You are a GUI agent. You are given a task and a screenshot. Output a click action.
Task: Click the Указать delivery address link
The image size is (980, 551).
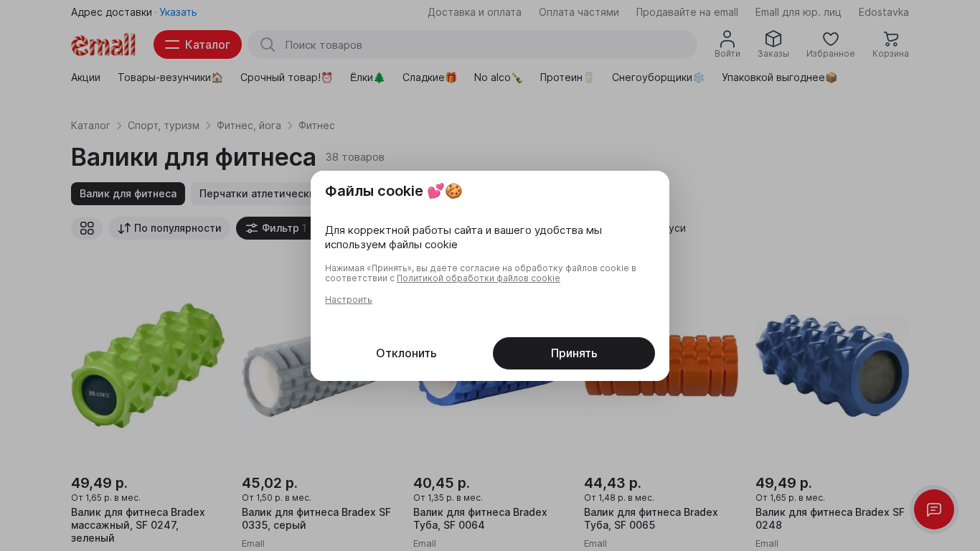[178, 12]
